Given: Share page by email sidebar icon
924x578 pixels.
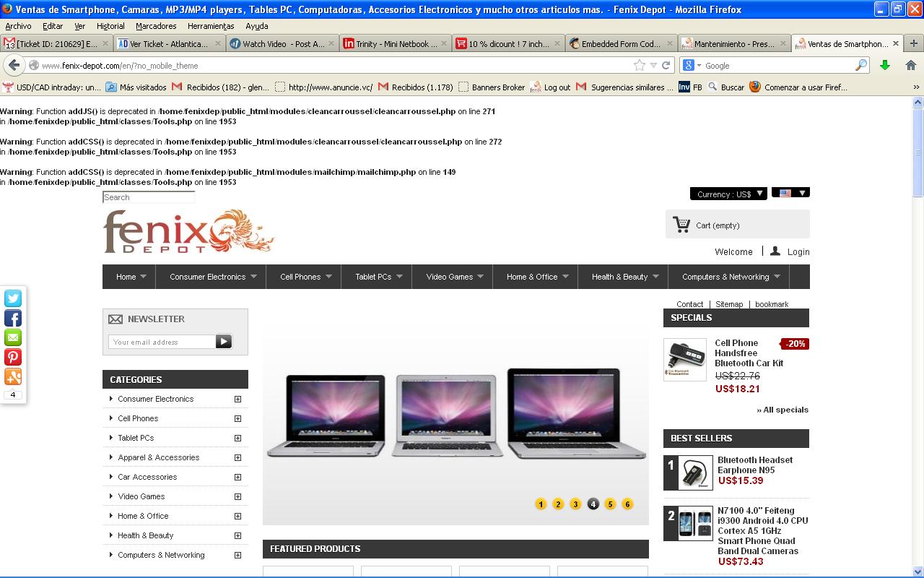Looking at the screenshot, I should pos(13,337).
